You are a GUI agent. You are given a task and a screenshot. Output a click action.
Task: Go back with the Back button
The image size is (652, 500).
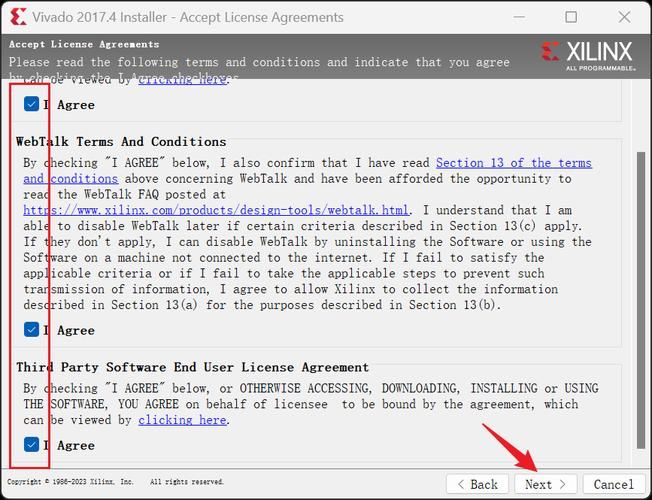pos(476,484)
